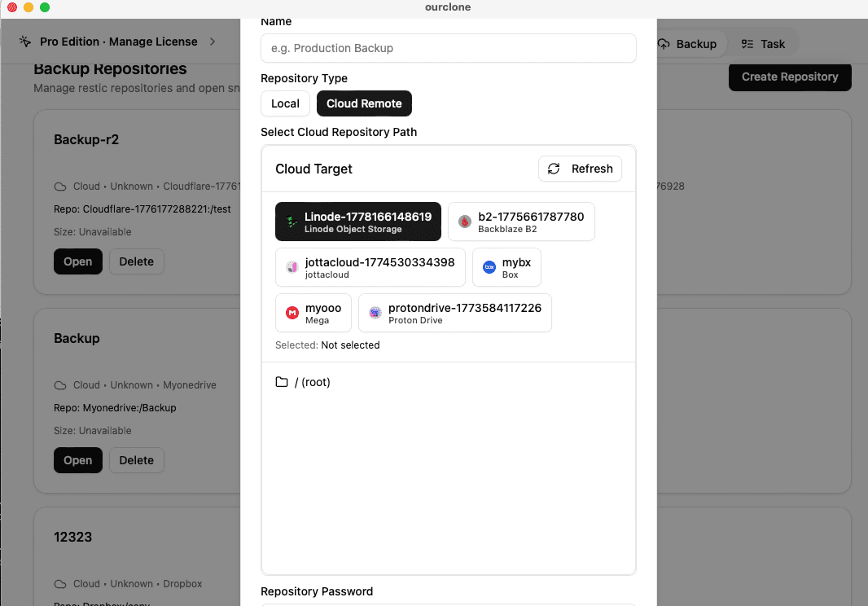The image size is (868, 606).
Task: Open the Myonedrive Backup repository
Action: 77,460
